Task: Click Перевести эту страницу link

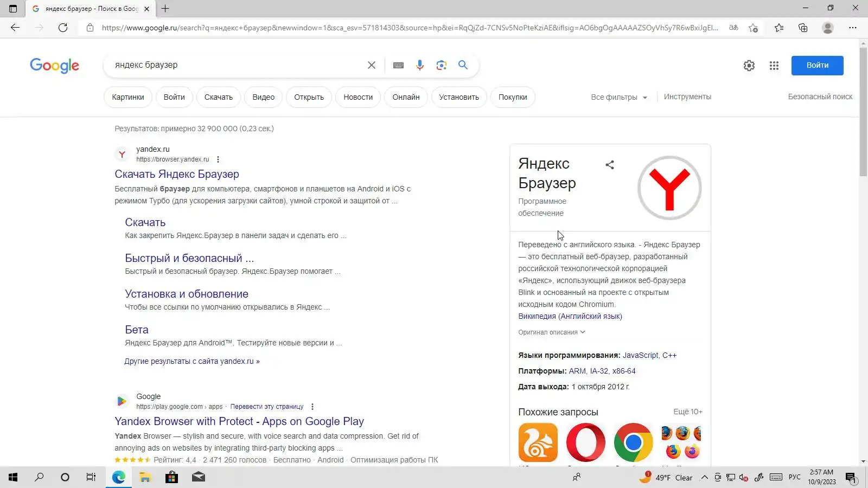Action: pyautogui.click(x=267, y=407)
